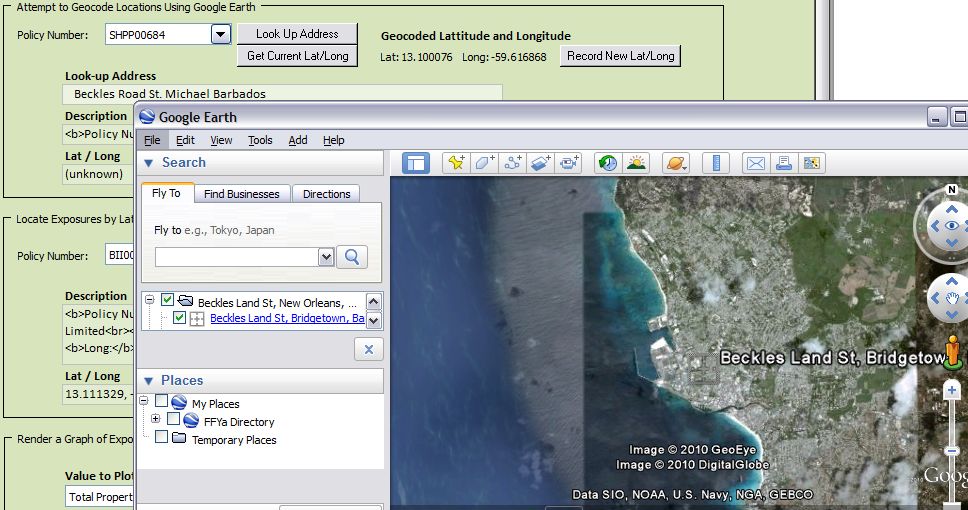The image size is (968, 510).
Task: Collapse the Search panel triangle
Action: click(x=149, y=163)
